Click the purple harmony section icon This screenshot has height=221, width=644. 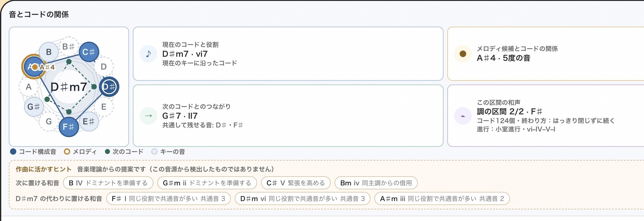[x=463, y=116]
